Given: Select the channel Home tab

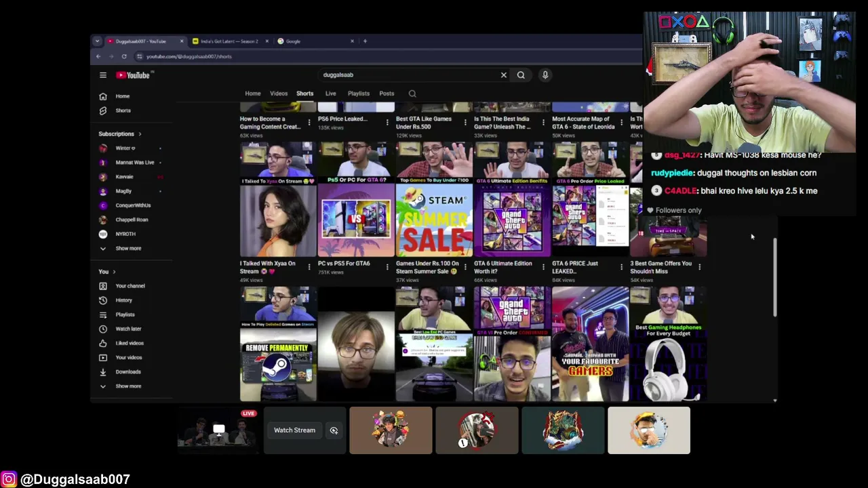Looking at the screenshot, I should 253,94.
